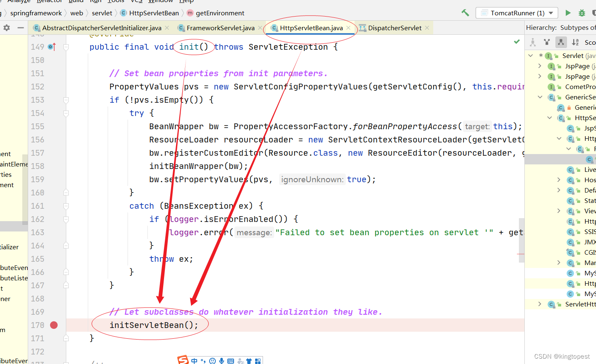Toggle fold marker at line 153 if-block
This screenshot has height=364, width=596.
[x=66, y=100]
